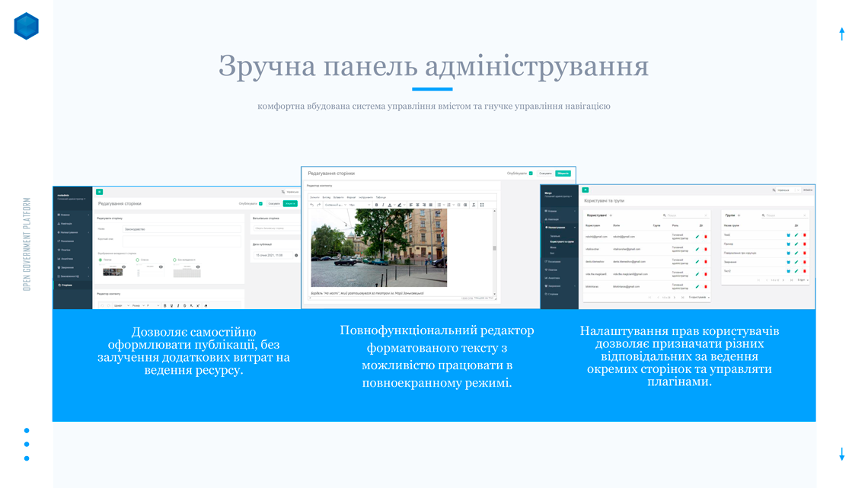Open the parent page select dropdown
The height and width of the screenshot is (488, 868).
pos(277,228)
